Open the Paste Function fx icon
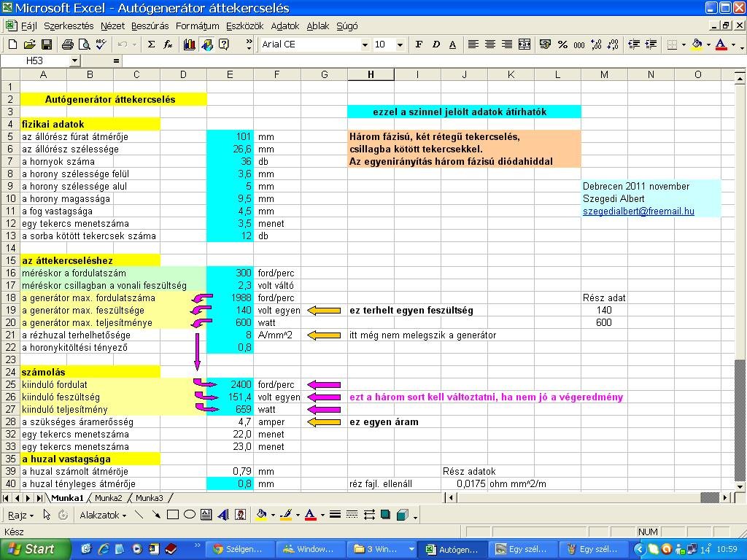 pyautogui.click(x=168, y=44)
